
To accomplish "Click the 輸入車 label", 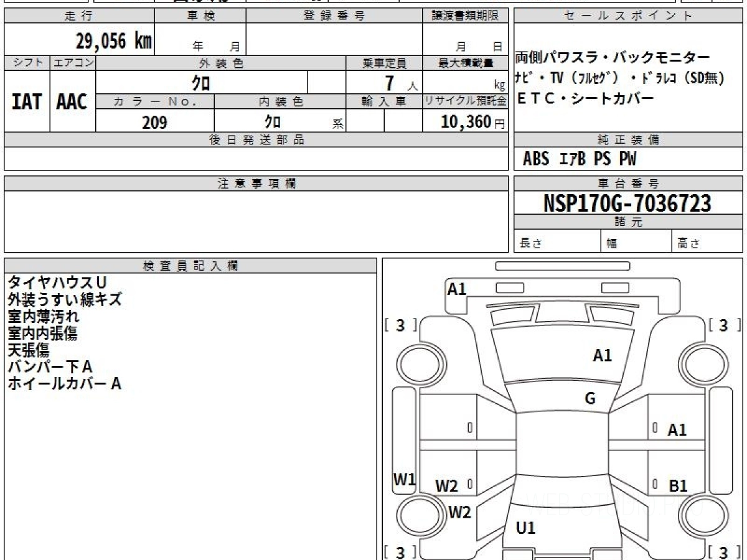I will tap(384, 101).
